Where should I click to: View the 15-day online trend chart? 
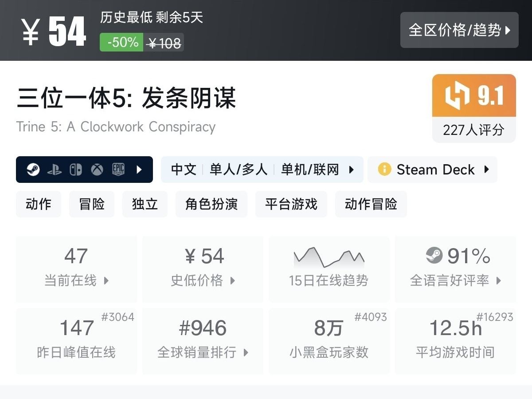(329, 257)
